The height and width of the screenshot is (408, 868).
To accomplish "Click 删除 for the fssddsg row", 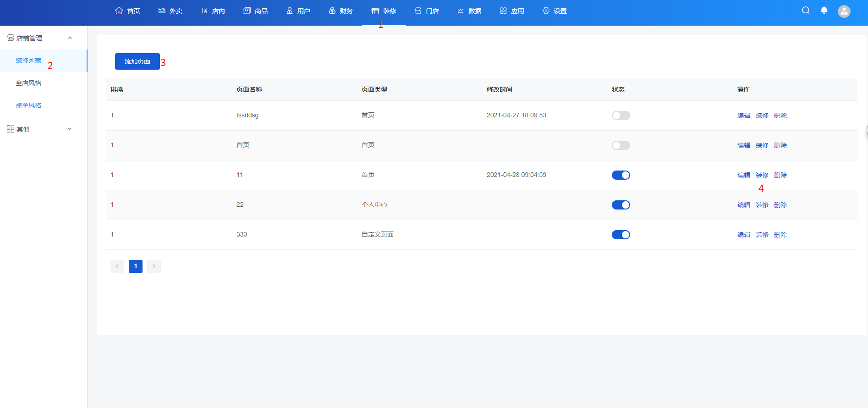I will (x=780, y=116).
